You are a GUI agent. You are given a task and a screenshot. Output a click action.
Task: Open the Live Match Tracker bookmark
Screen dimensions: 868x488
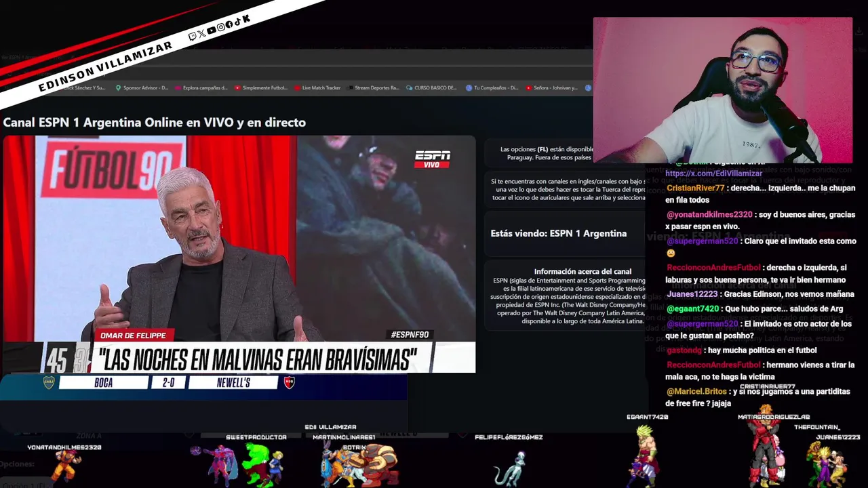[317, 87]
